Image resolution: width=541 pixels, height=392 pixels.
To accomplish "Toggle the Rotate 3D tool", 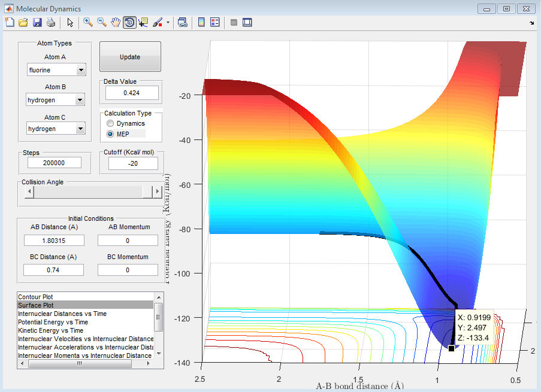I will [x=129, y=22].
